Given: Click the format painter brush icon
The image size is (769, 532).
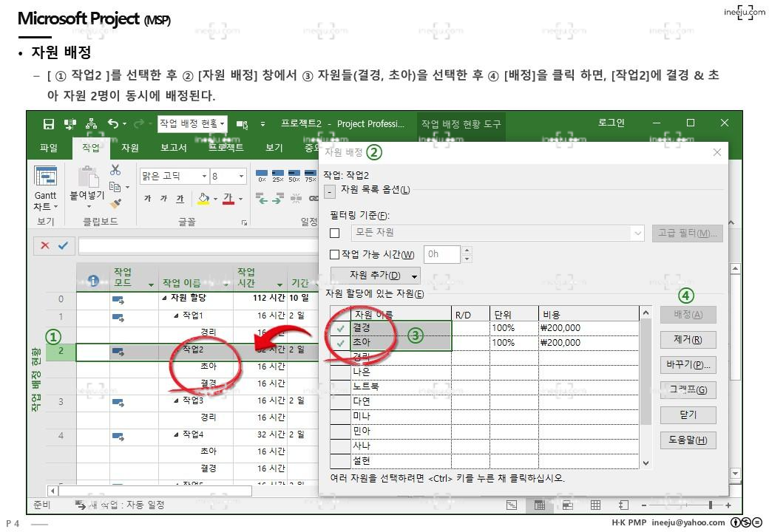Looking at the screenshot, I should point(115,202).
